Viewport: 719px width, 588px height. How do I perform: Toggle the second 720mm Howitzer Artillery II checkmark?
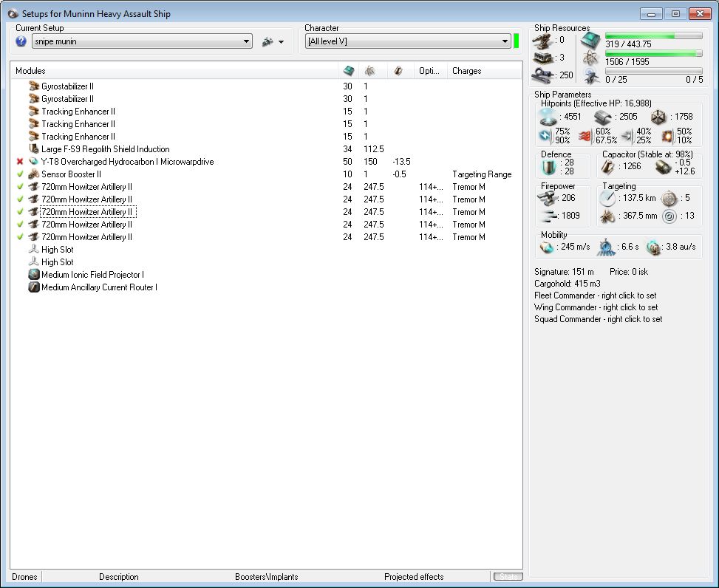click(x=20, y=199)
